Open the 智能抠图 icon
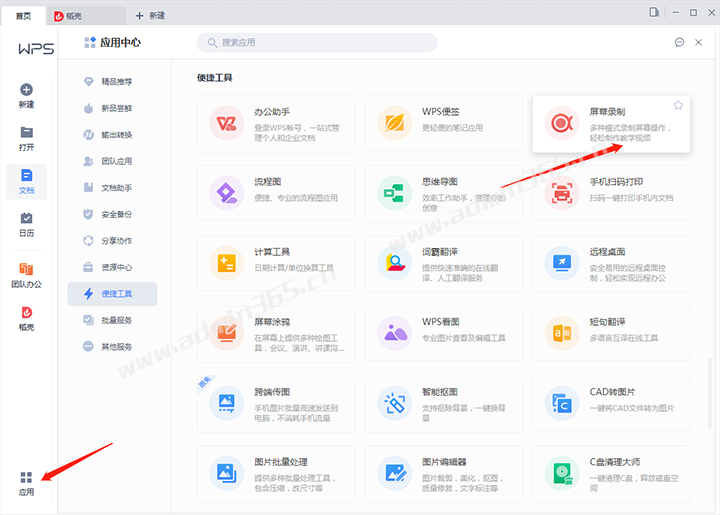720x515 pixels. tap(394, 403)
